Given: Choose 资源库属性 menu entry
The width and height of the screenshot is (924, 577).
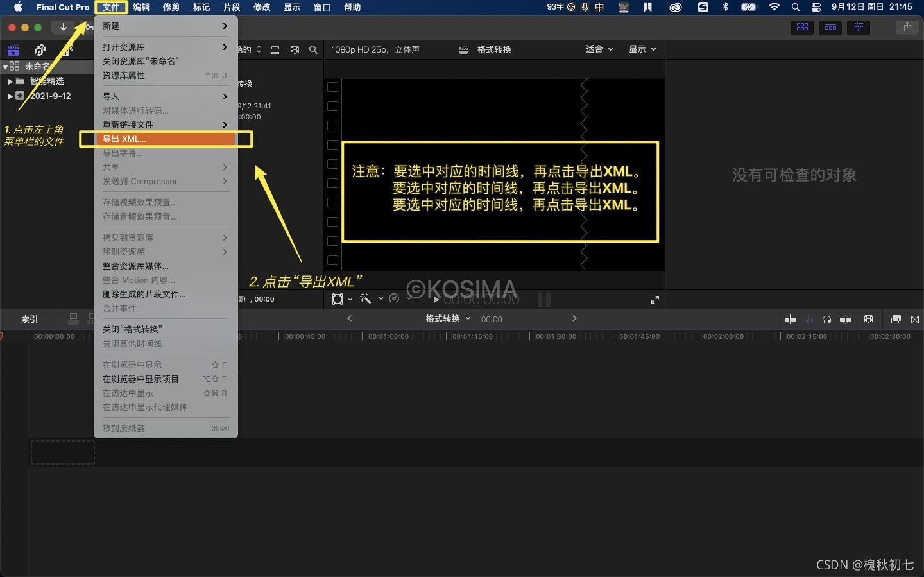Looking at the screenshot, I should (166, 75).
